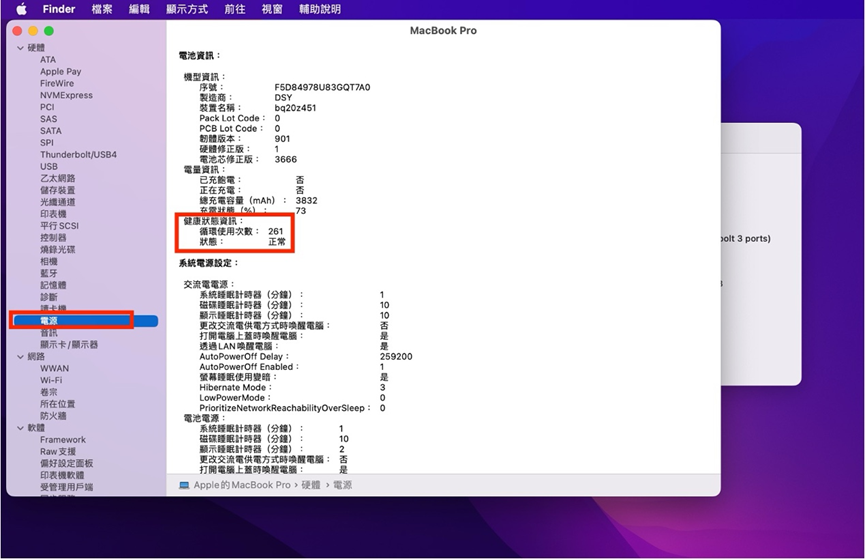Select 燒錄光碟 in the sidebar
This screenshot has width=865, height=559.
[x=58, y=249]
